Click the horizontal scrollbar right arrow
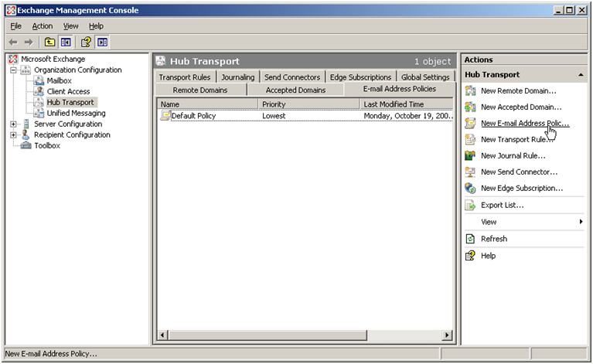The image size is (593, 364). coord(447,335)
